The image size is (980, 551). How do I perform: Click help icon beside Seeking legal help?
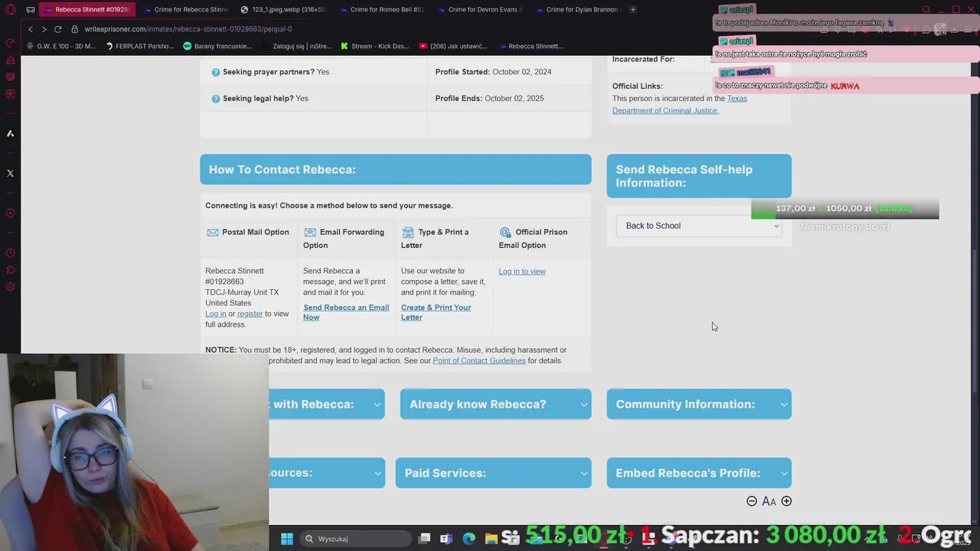pos(215,99)
